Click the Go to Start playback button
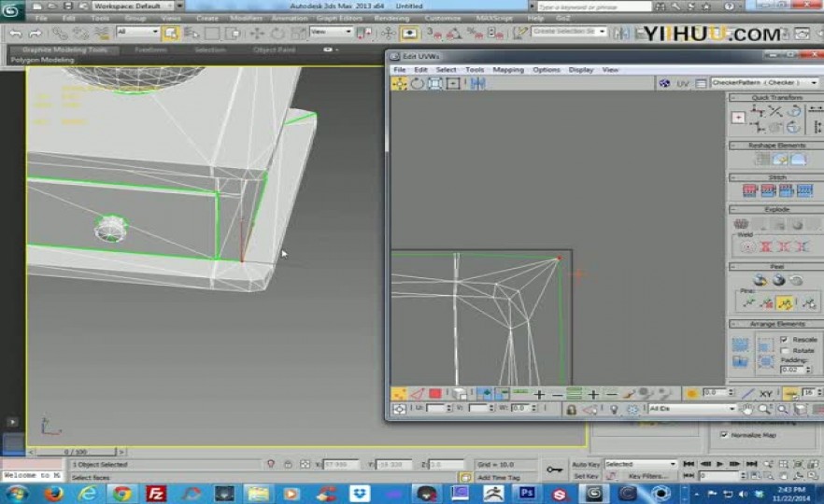 [x=689, y=464]
